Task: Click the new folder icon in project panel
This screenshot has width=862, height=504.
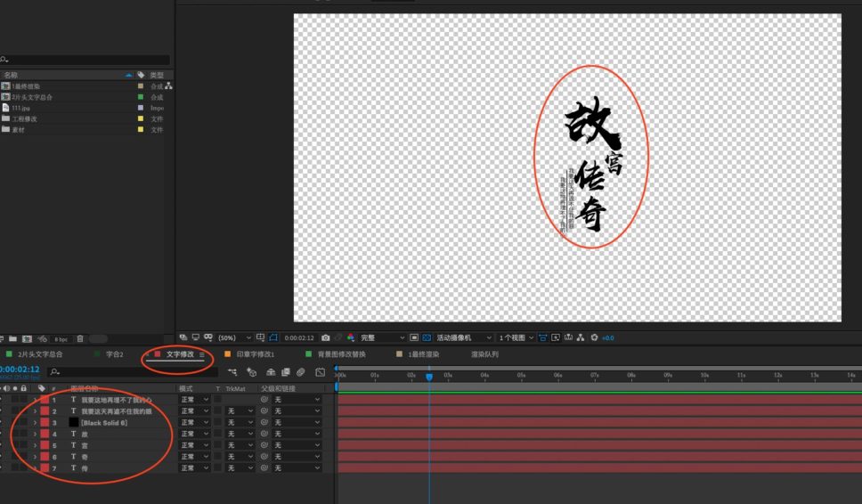Action: click(x=12, y=338)
